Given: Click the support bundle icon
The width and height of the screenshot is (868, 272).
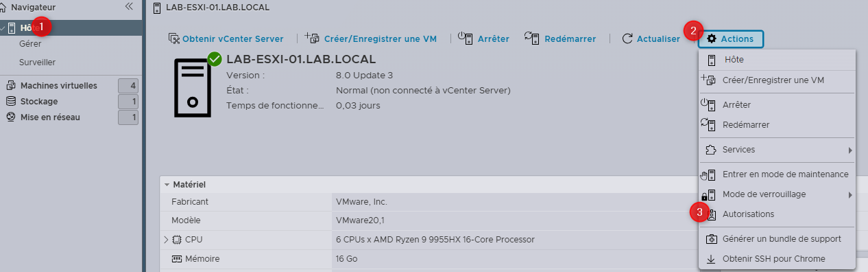Looking at the screenshot, I should 711,239.
